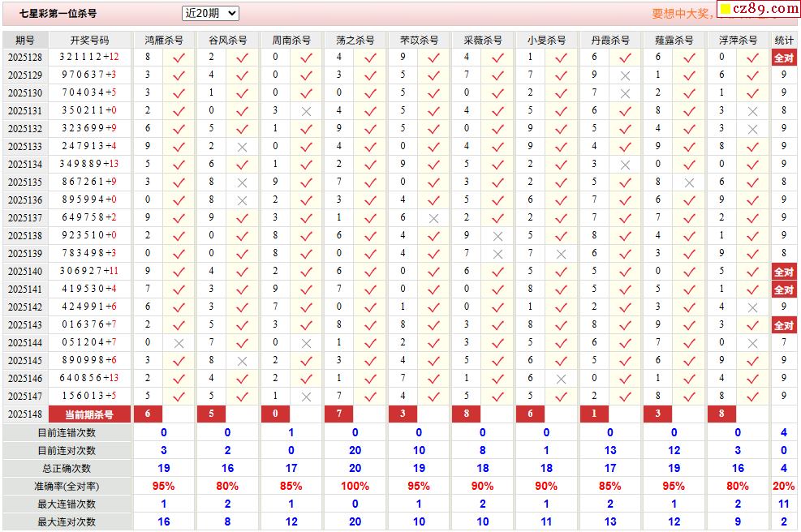
Task: Click draw result 890998+6
Action: click(89, 361)
